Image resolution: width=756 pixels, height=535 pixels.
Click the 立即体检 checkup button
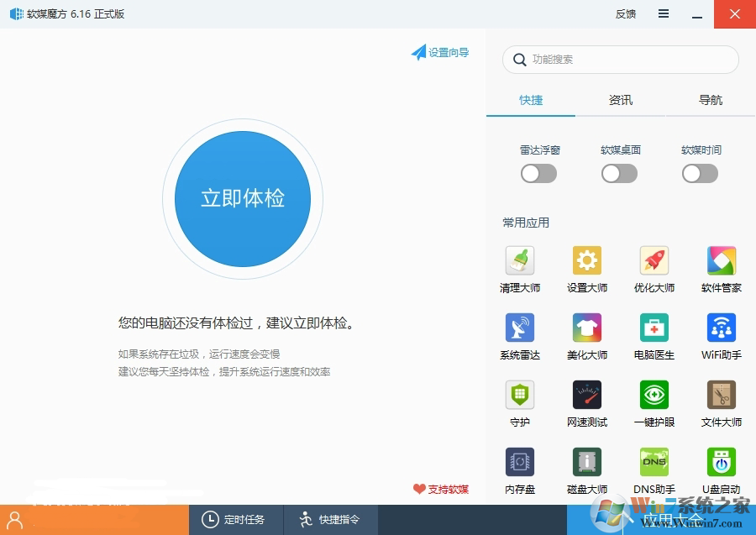(x=242, y=198)
